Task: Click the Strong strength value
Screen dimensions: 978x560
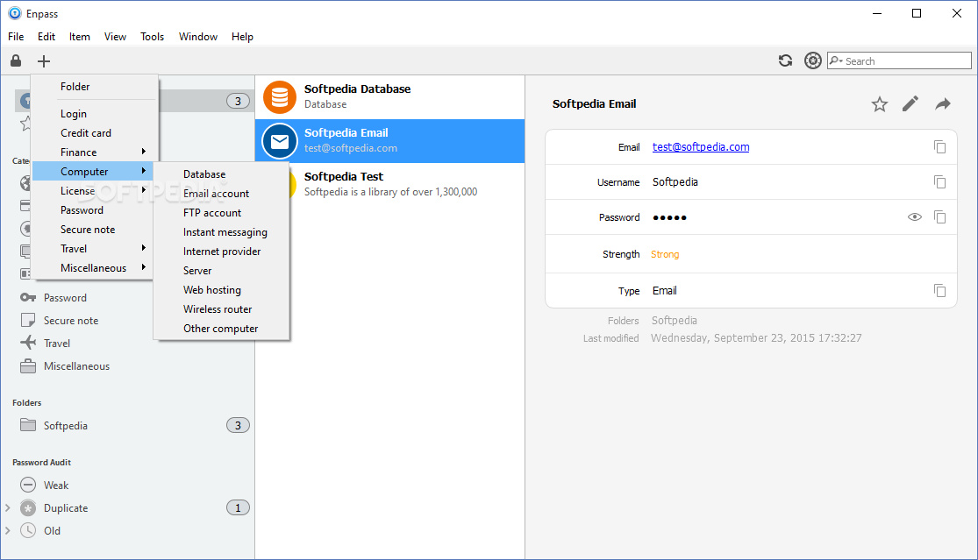Action: tap(665, 254)
